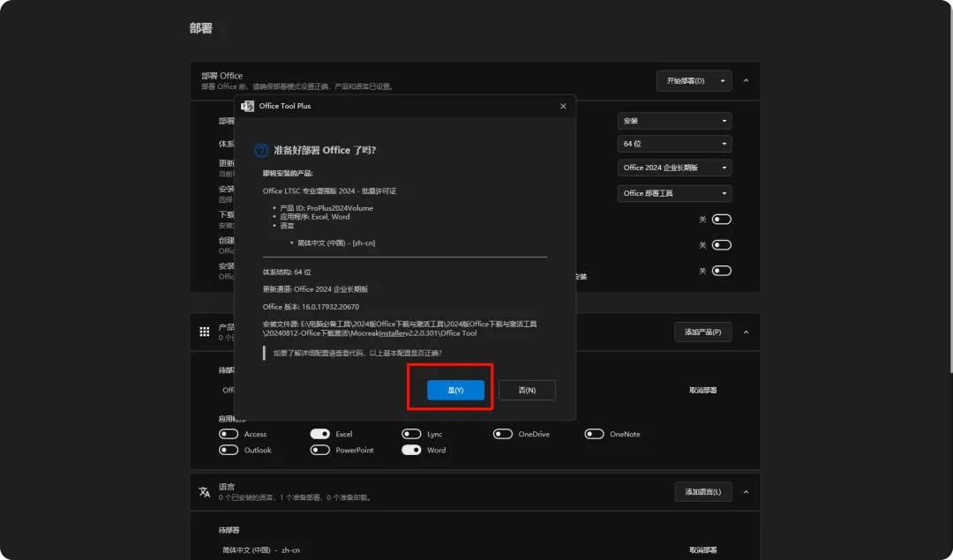Enable the Outlook app toggle
The width and height of the screenshot is (953, 560).
(229, 450)
